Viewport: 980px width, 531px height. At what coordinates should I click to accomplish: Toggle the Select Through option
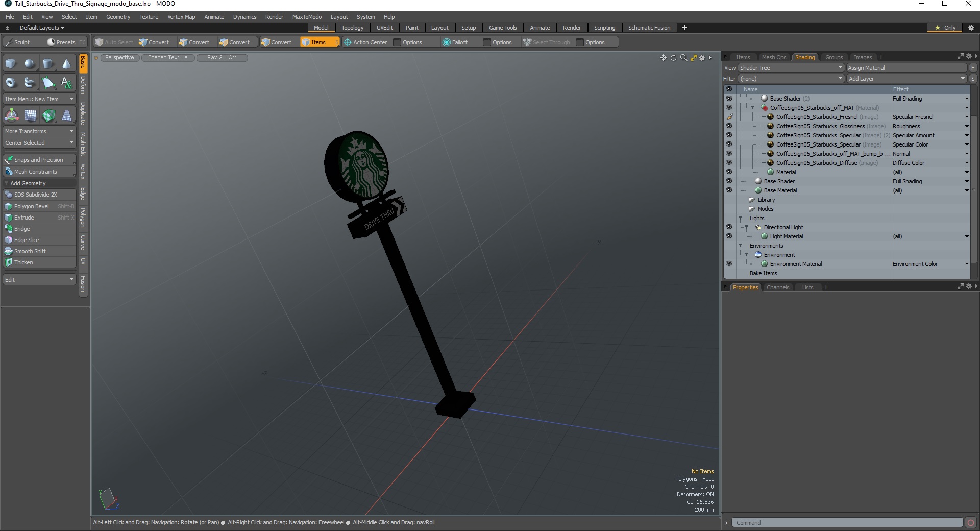(546, 42)
